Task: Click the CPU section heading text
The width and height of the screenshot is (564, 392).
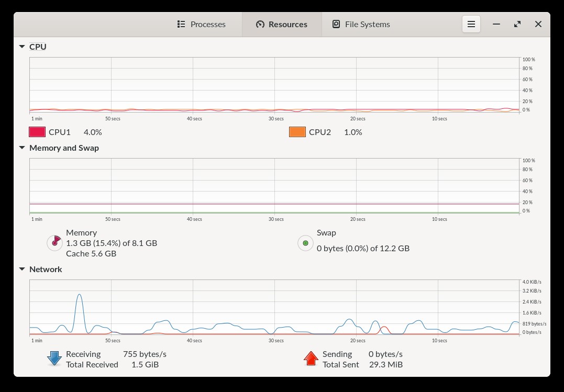Action: click(x=38, y=47)
